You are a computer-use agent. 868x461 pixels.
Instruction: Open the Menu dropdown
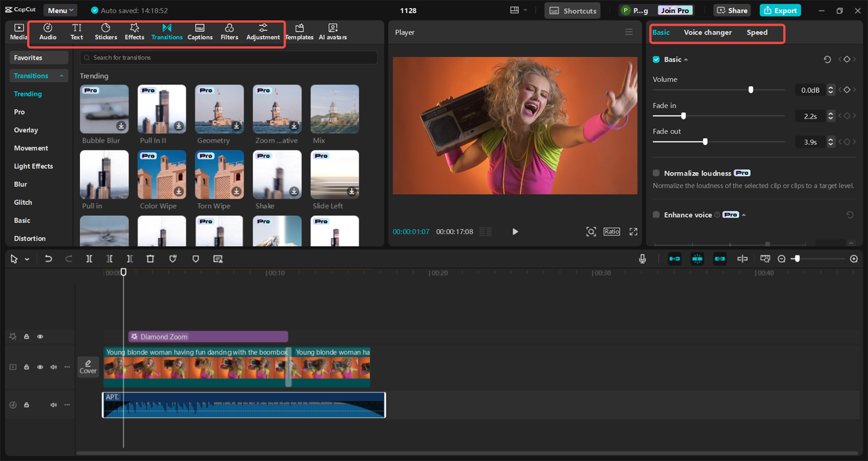point(60,11)
